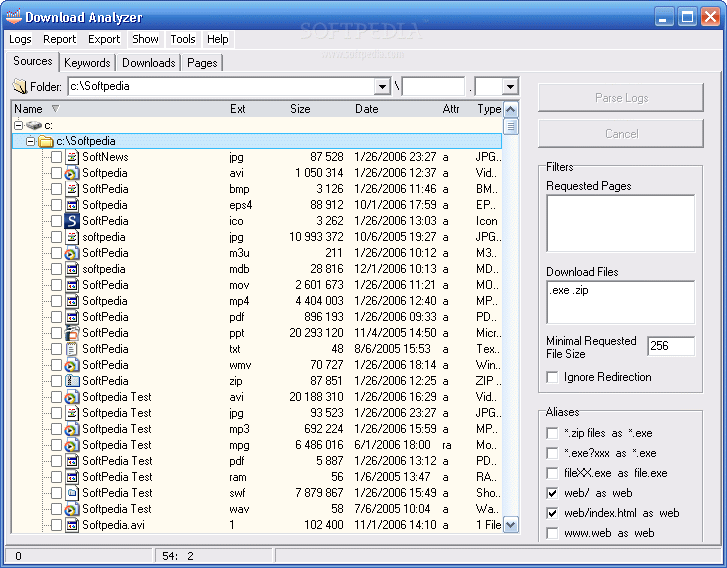Image resolution: width=727 pixels, height=568 pixels.
Task: Click the media icon of SoftPedia m3u
Action: click(71, 253)
